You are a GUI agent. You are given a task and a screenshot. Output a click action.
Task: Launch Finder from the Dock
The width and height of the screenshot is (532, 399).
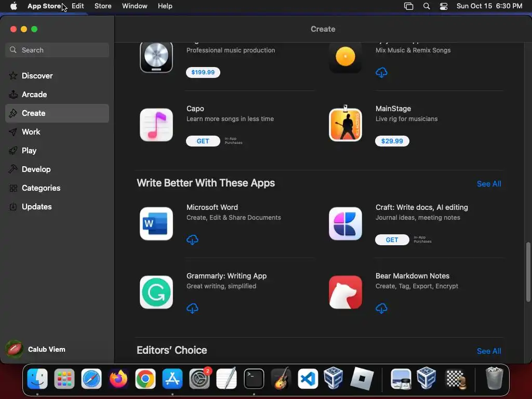click(37, 379)
